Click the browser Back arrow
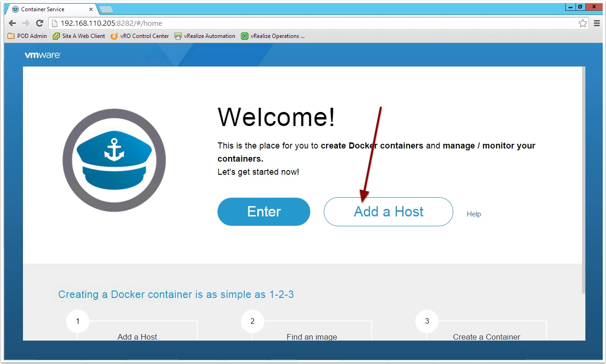Viewport: 606px width, 364px height. (13, 23)
